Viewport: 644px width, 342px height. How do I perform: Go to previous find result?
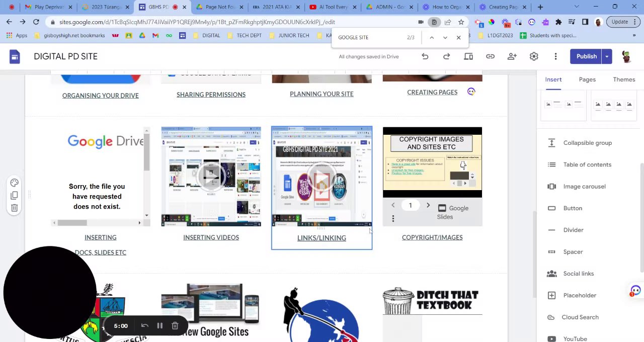(x=432, y=38)
